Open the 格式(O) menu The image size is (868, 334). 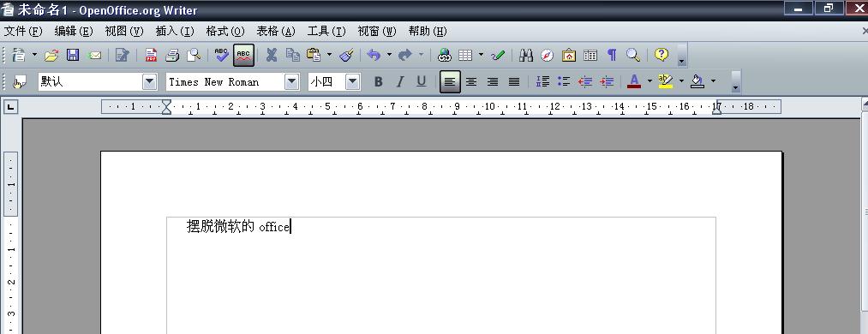coord(225,31)
